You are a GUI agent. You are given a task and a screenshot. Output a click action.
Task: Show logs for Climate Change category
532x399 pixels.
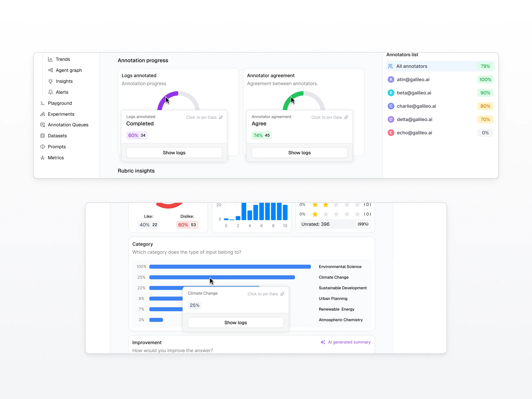point(235,323)
